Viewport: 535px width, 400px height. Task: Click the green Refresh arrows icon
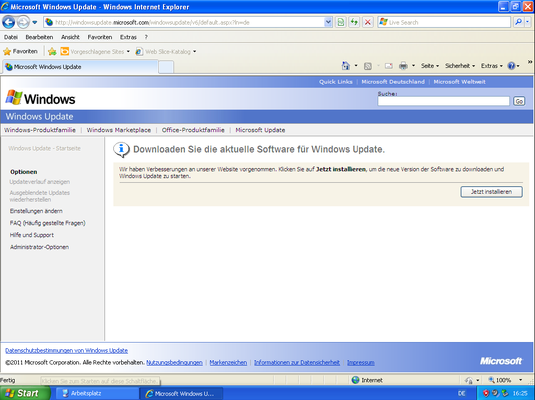tap(354, 23)
